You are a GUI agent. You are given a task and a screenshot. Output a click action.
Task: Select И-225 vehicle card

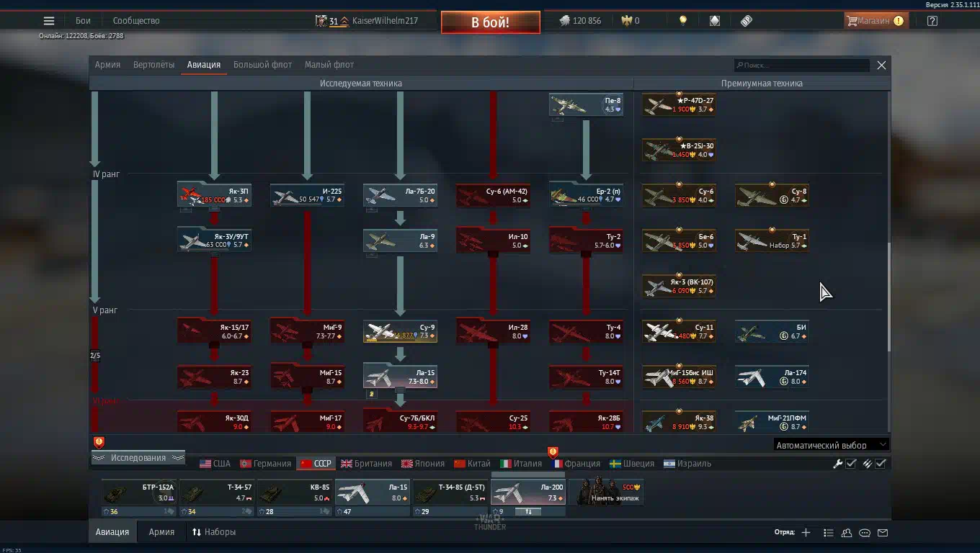pyautogui.click(x=307, y=195)
